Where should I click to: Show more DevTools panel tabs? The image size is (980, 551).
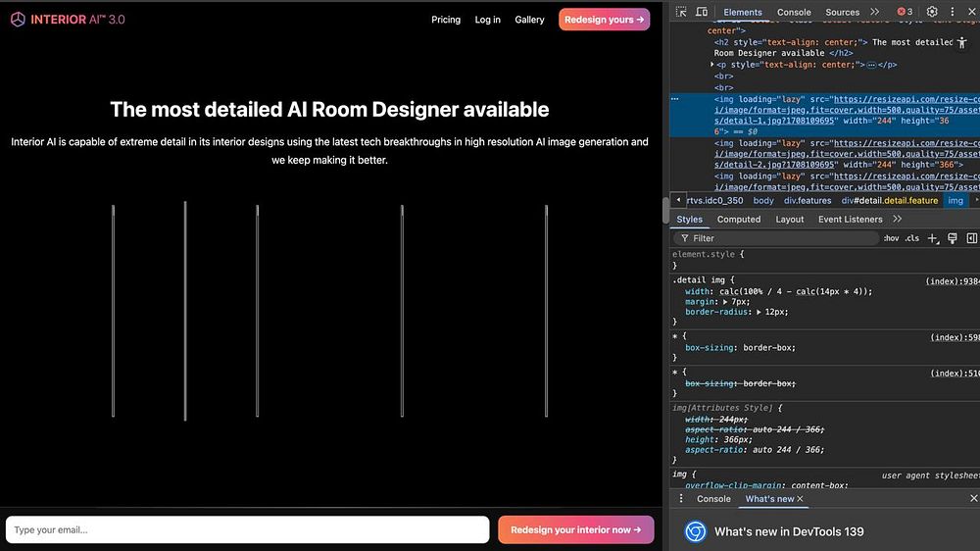pos(874,12)
